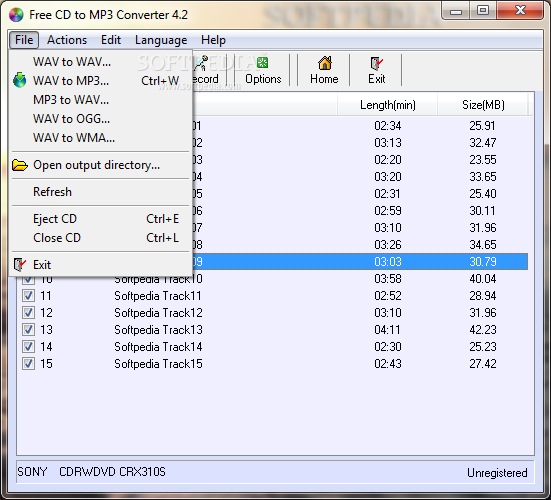Click the Size(MB) column header

tap(483, 105)
